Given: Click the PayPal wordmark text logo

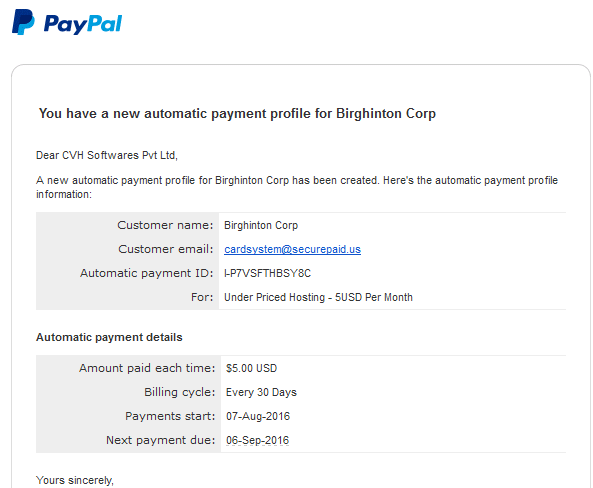Looking at the screenshot, I should (83, 24).
